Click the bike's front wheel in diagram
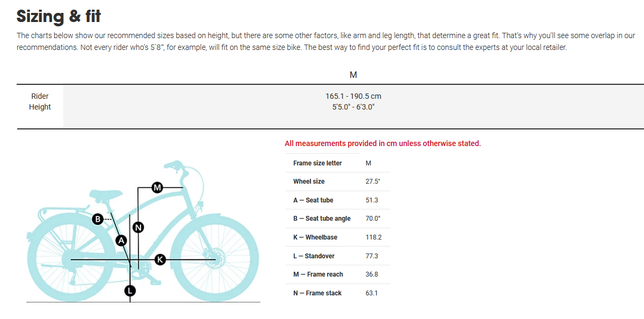Image resolution: width=644 pixels, height=319 pixels. point(214,259)
